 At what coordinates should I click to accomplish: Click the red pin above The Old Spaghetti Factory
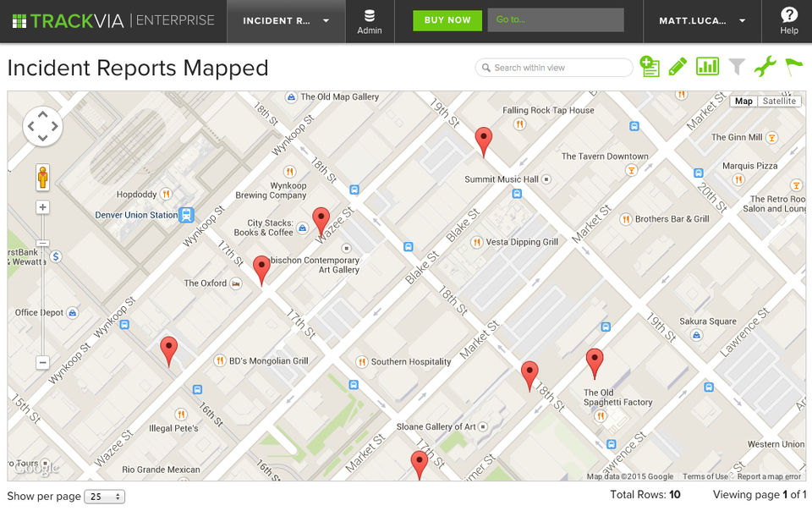(595, 364)
